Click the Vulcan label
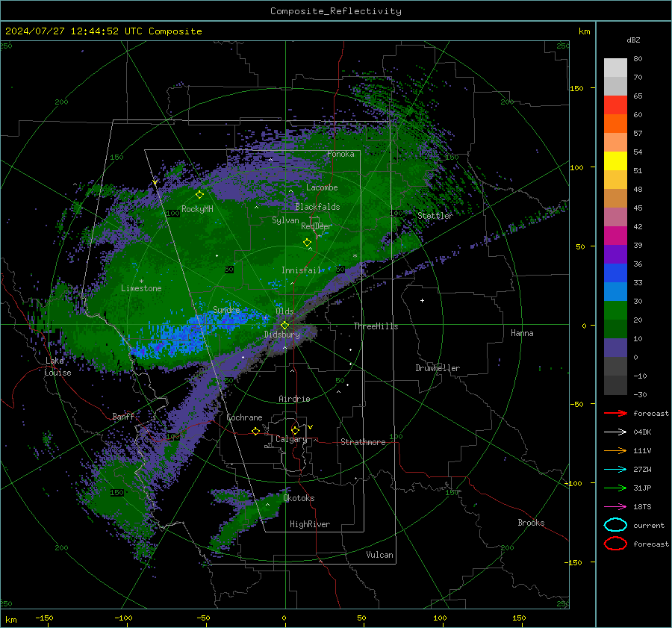The height and width of the screenshot is (628, 672). pyautogui.click(x=380, y=555)
